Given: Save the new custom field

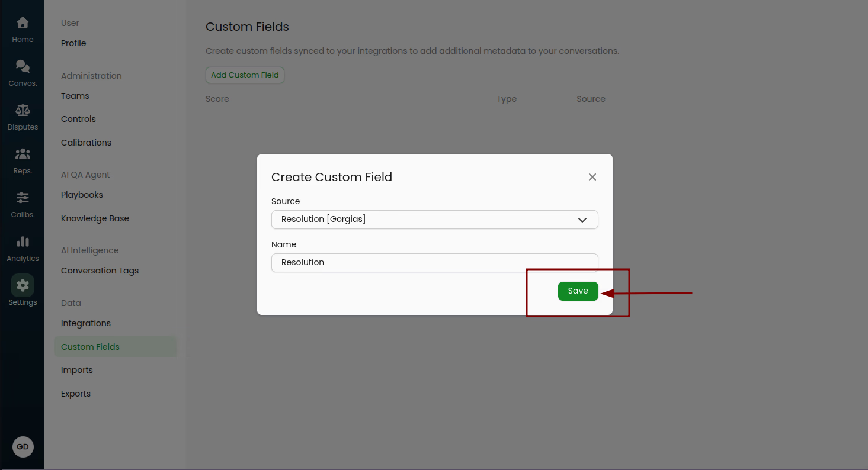Looking at the screenshot, I should [578, 291].
